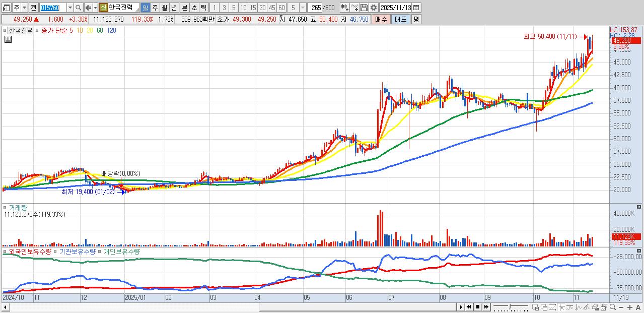Click the 120-day moving average label
The image size is (644, 313).
(112, 30)
